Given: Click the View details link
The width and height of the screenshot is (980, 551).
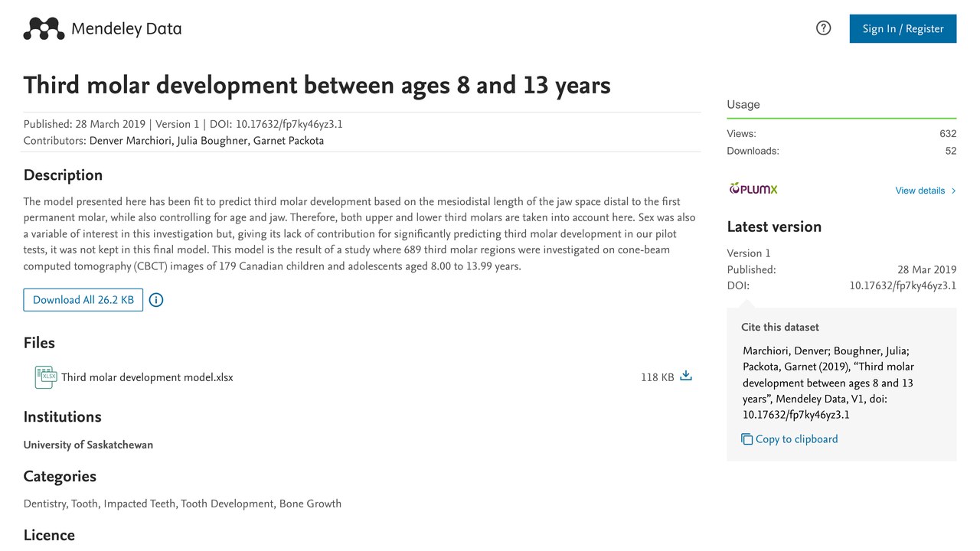Looking at the screenshot, I should pyautogui.click(x=920, y=191).
